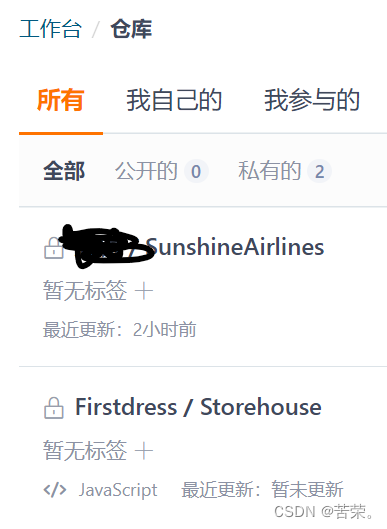This screenshot has width=387, height=529.
Task: Switch to the 我参与的 tab
Action: (x=312, y=100)
